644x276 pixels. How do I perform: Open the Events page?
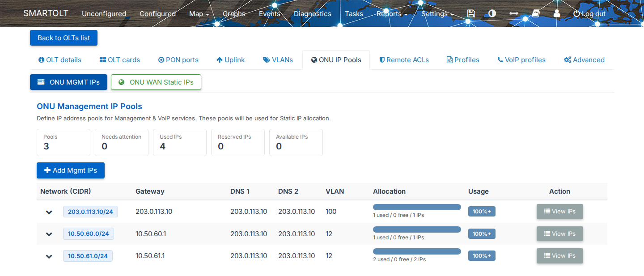click(270, 14)
